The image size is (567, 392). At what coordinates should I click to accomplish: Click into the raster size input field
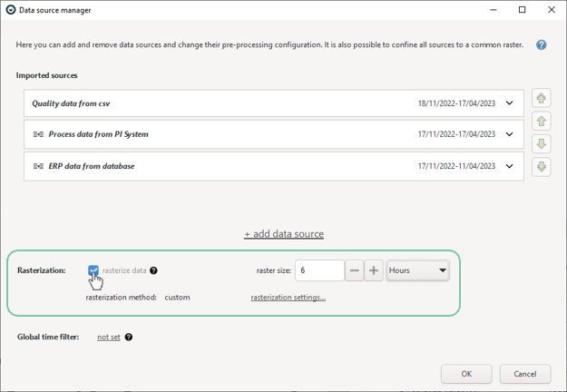coord(319,270)
